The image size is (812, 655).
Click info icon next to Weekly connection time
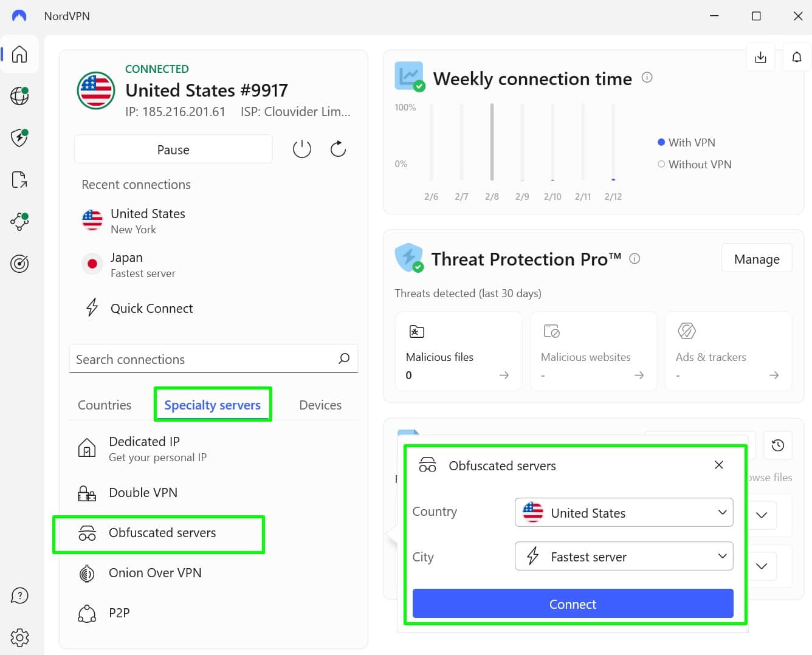[647, 77]
